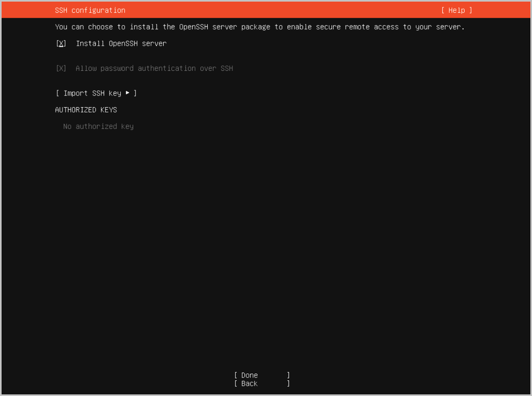Click the OpenSSH server description sentence
The width and height of the screenshot is (532, 396).
260,27
